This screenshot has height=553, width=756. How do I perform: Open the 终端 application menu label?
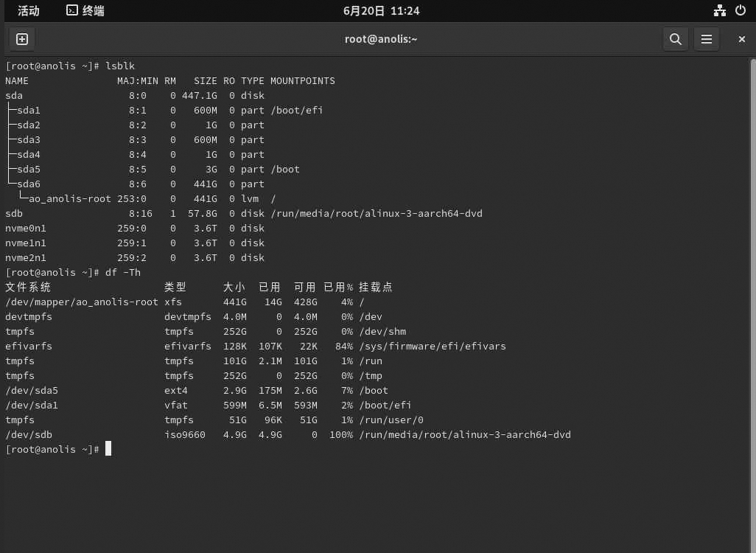[x=93, y=11]
